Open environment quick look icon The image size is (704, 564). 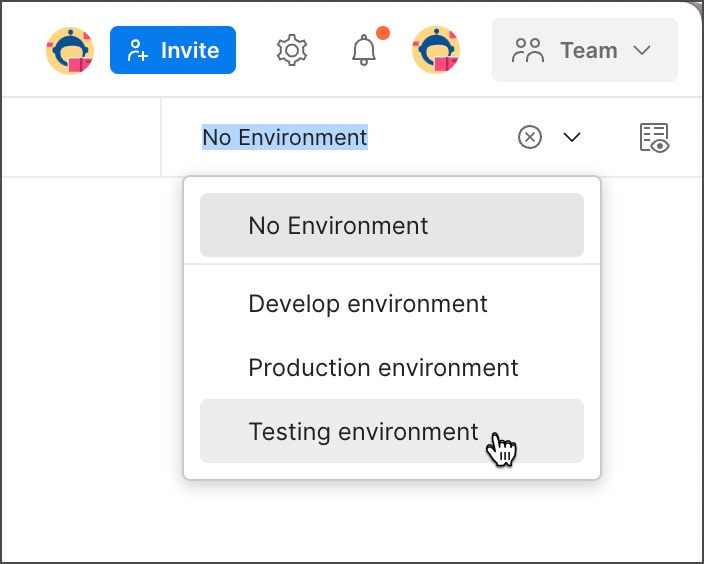(654, 137)
